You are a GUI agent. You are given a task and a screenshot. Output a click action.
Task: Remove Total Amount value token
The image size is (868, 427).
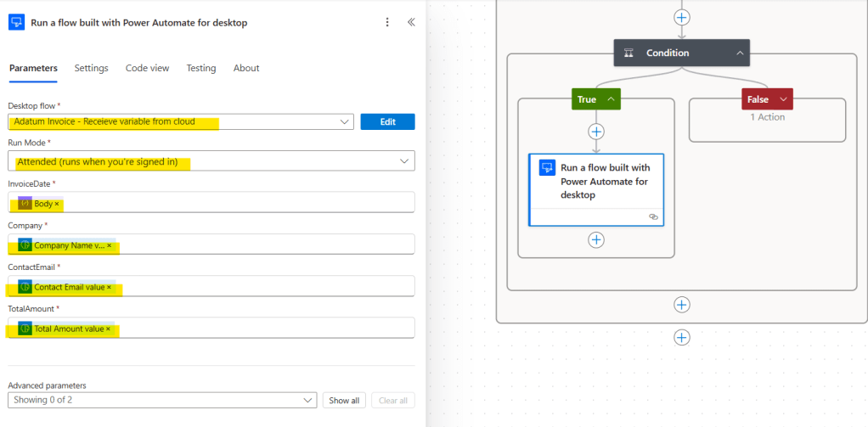[x=109, y=329]
